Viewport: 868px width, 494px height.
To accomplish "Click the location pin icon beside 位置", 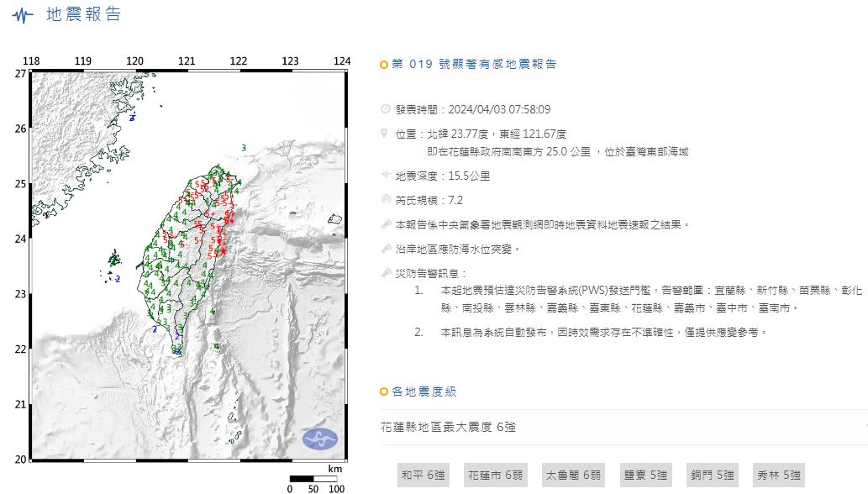I will point(386,134).
